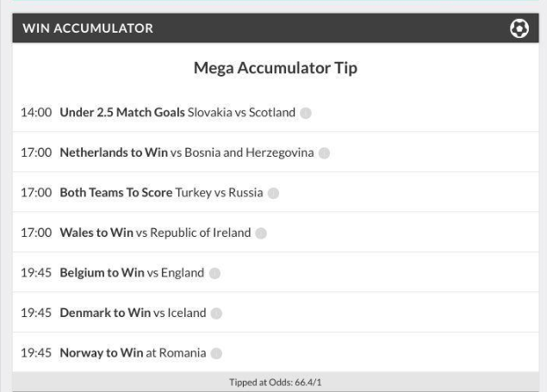
Task: Click the football icon in Win Accumulator header
Action: (x=519, y=28)
